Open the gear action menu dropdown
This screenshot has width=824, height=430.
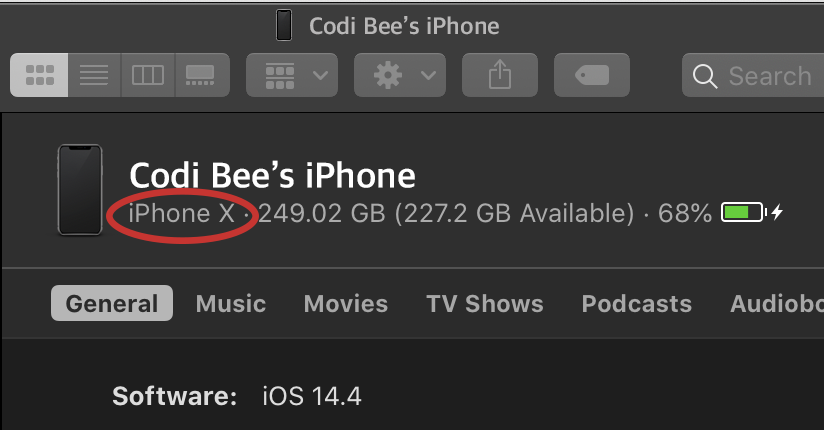[399, 75]
